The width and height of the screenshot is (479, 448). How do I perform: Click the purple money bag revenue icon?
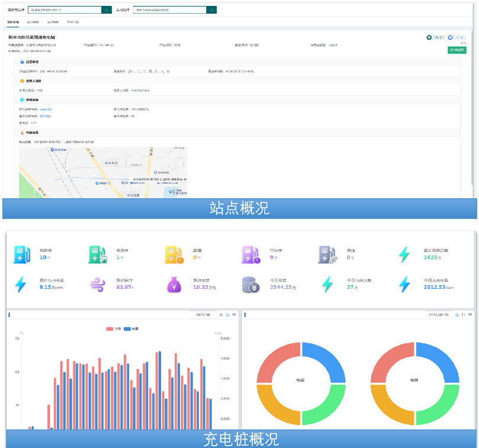click(173, 285)
